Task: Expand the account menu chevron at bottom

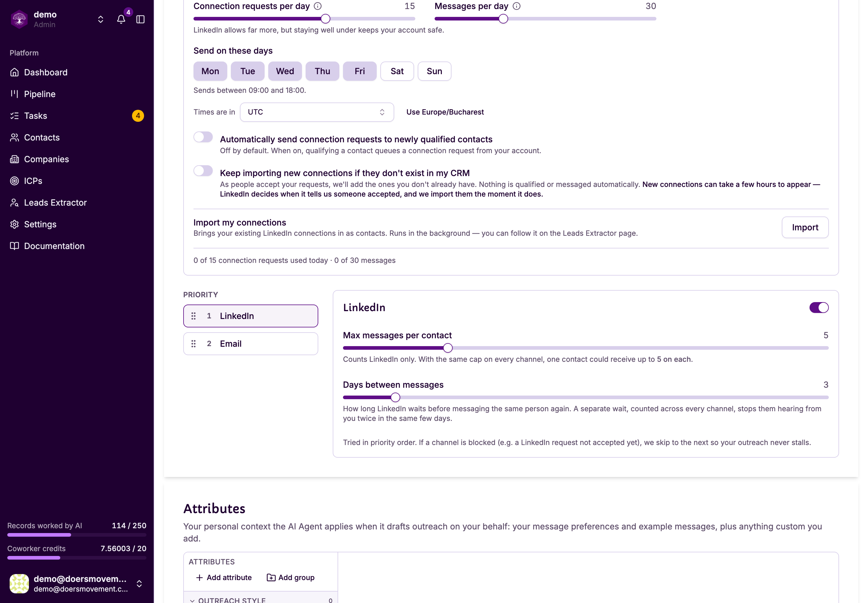Action: 139,584
